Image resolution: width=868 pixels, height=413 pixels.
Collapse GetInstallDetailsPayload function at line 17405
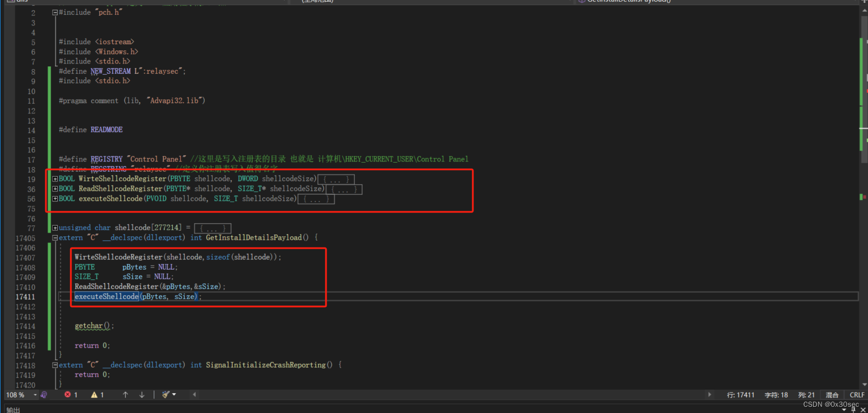[x=55, y=238]
